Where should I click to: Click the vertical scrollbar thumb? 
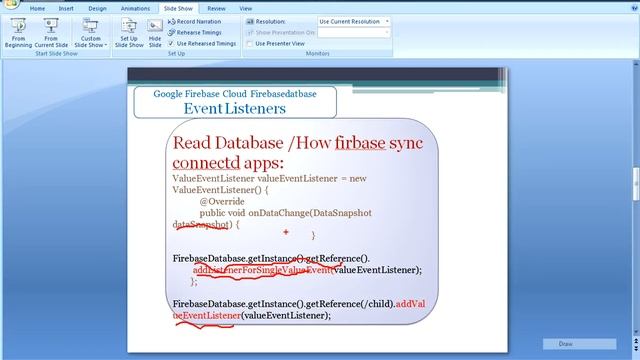click(x=636, y=184)
